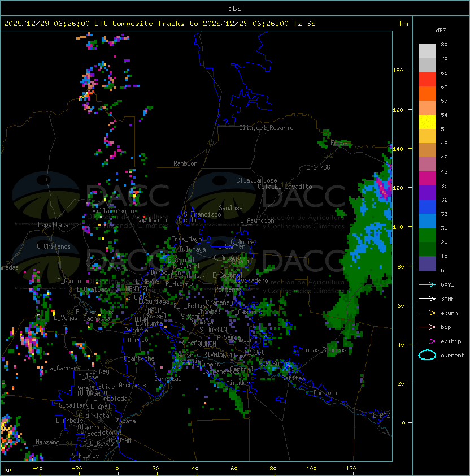Click the 'MAIPU' map label
470x476 pixels.
(x=156, y=310)
